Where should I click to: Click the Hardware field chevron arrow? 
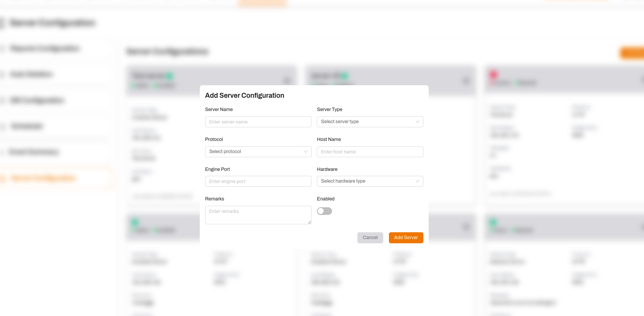417,181
